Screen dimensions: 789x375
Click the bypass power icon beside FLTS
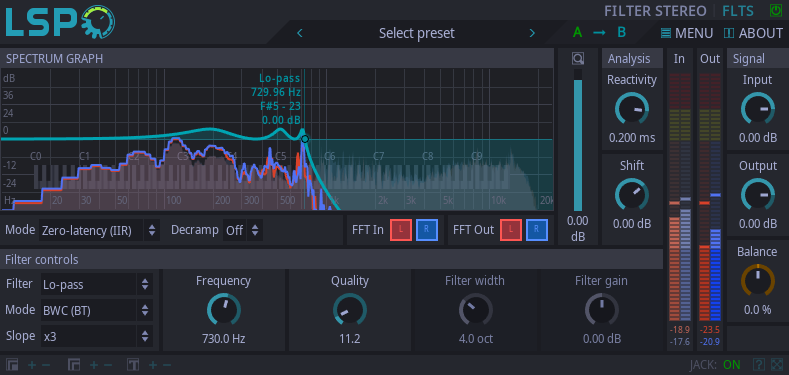click(x=775, y=10)
